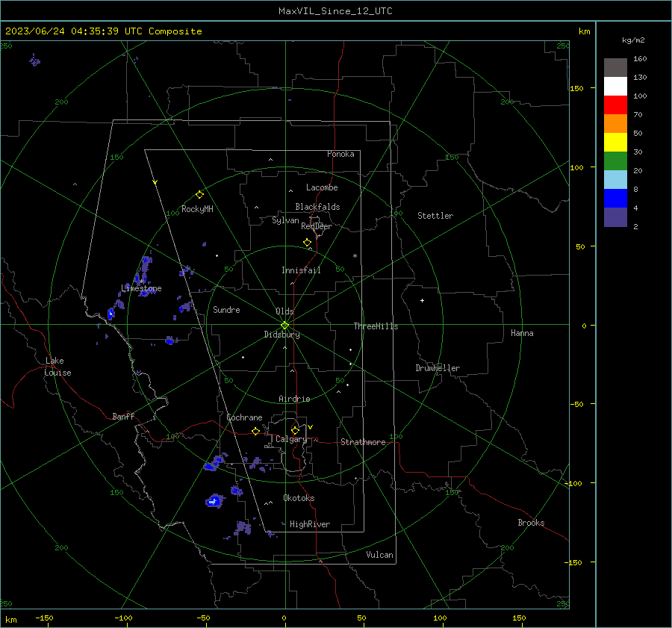Click the white plus marker west of Hanna
This screenshot has width=672, height=628.
click(422, 300)
